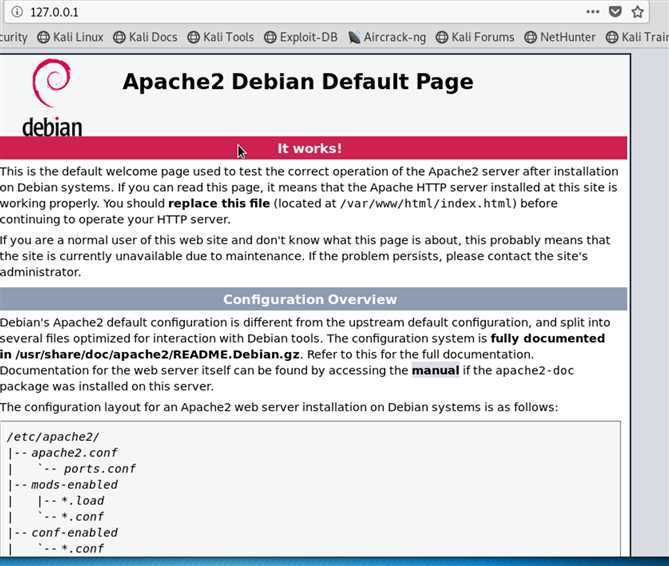This screenshot has width=669, height=566.
Task: Open the Kali Forums bookmark
Action: (x=475, y=38)
